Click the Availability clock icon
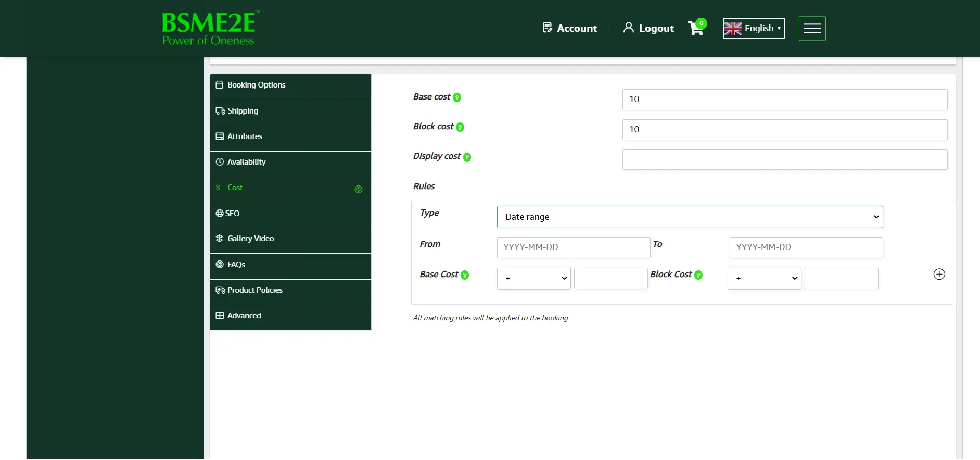Screen dimensions: 980x460 tap(220, 162)
